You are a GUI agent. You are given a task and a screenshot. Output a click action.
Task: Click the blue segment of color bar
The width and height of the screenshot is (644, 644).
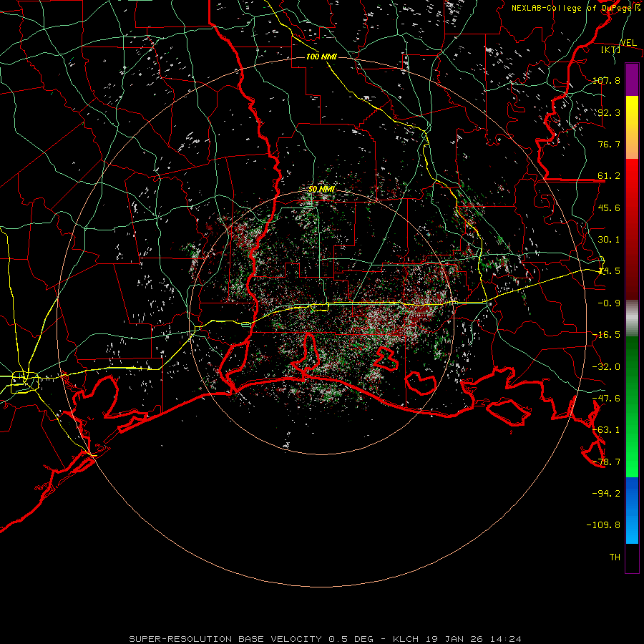click(x=632, y=510)
